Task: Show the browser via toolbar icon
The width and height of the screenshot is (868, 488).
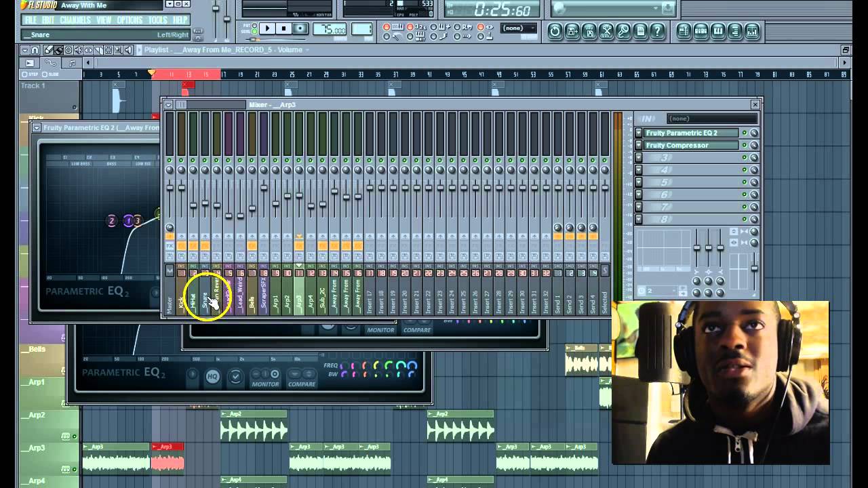Action: pos(735,31)
